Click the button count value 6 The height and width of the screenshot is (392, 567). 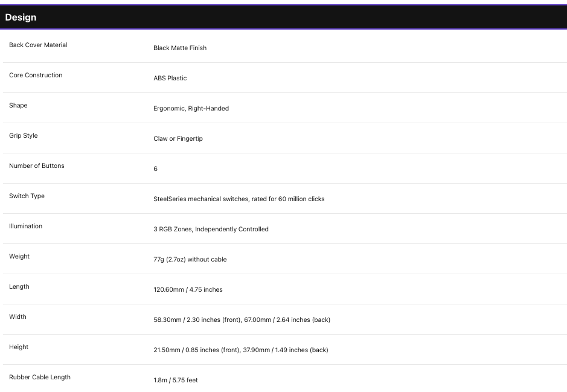[x=156, y=169]
